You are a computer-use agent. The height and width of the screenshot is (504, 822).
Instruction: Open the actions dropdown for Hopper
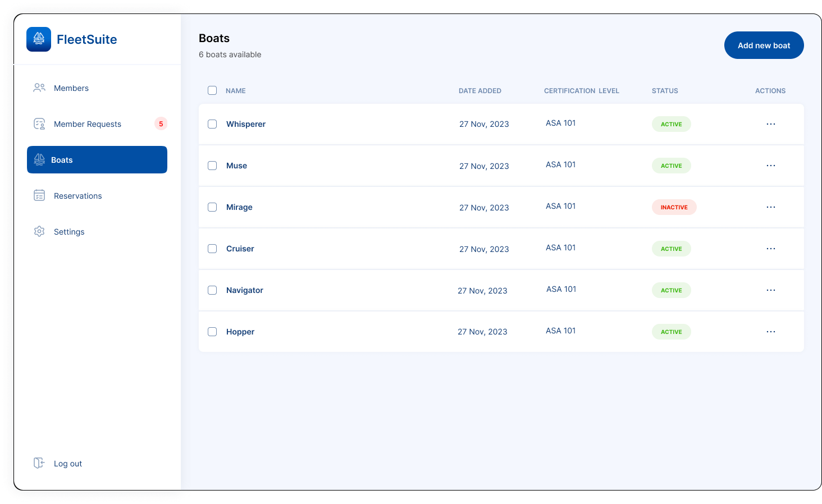(770, 332)
